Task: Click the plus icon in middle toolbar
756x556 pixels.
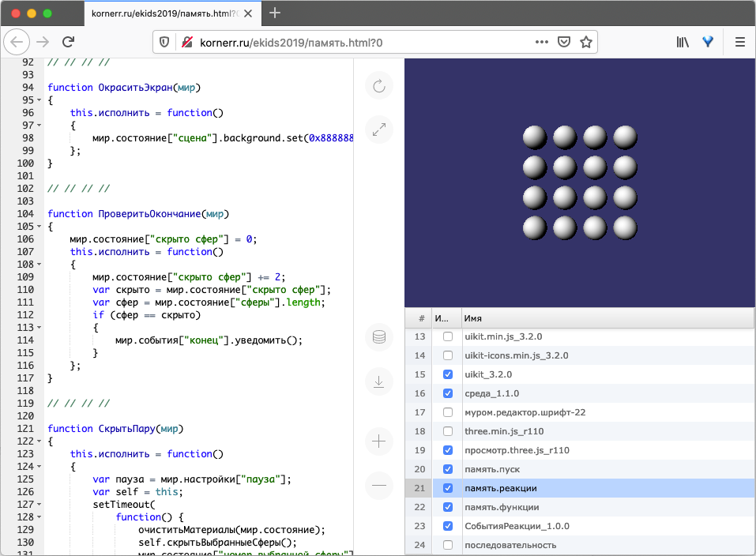Action: tap(379, 441)
